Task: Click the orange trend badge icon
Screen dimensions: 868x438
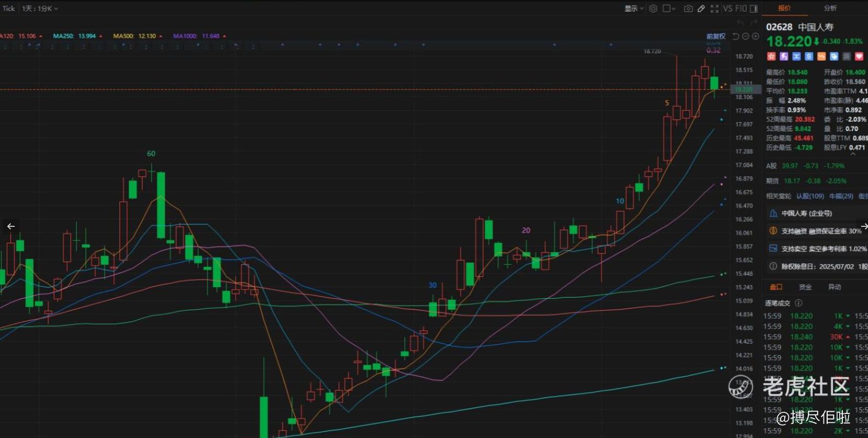Action: pos(821,56)
